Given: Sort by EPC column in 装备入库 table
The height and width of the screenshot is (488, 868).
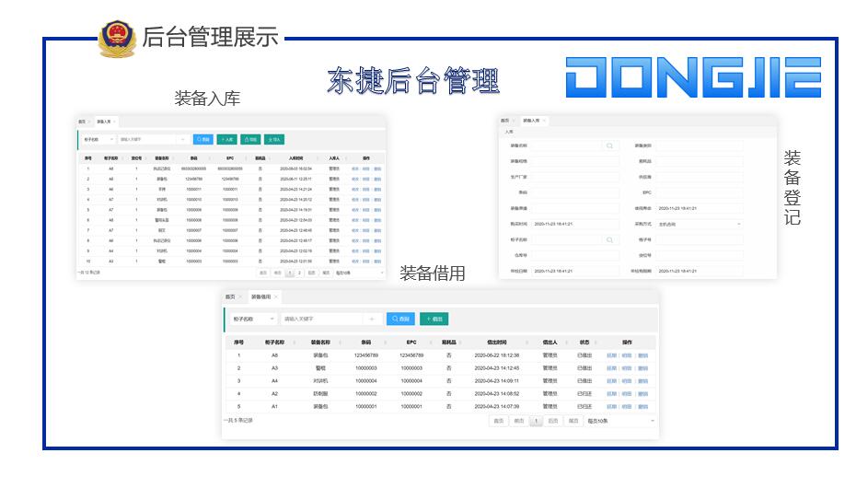Looking at the screenshot, I should [246, 157].
